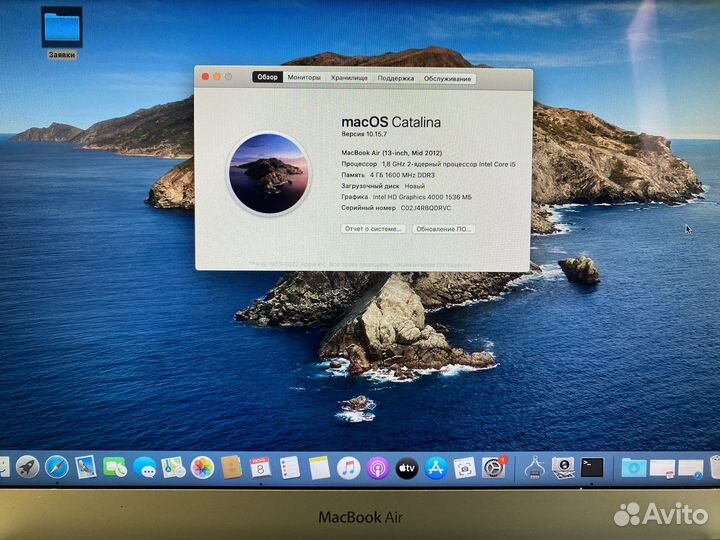Switch to the Обзор tab

point(267,77)
